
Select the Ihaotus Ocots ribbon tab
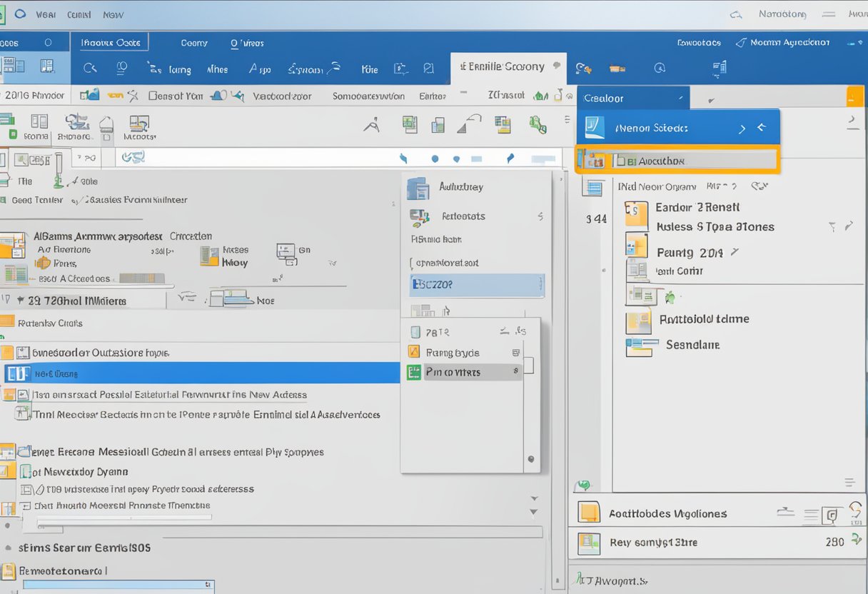click(x=111, y=43)
